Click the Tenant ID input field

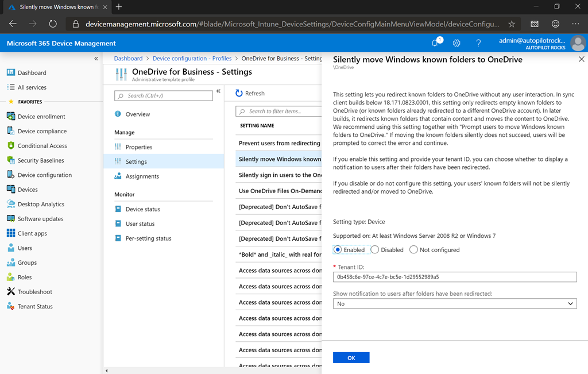coord(454,277)
